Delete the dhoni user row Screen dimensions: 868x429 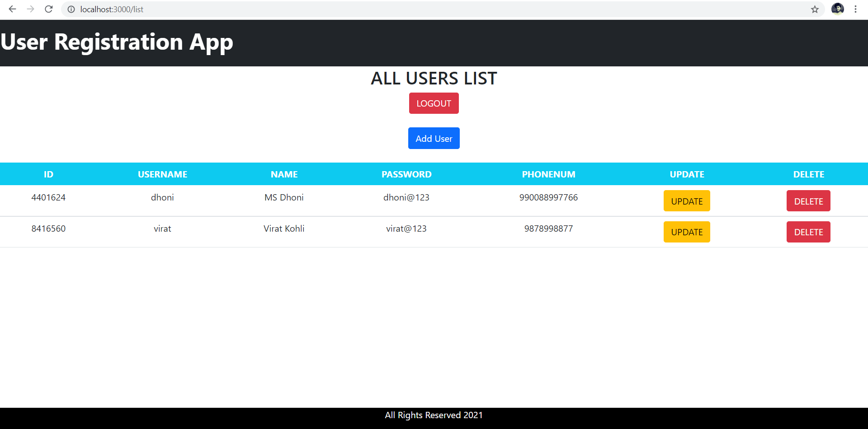coord(808,201)
